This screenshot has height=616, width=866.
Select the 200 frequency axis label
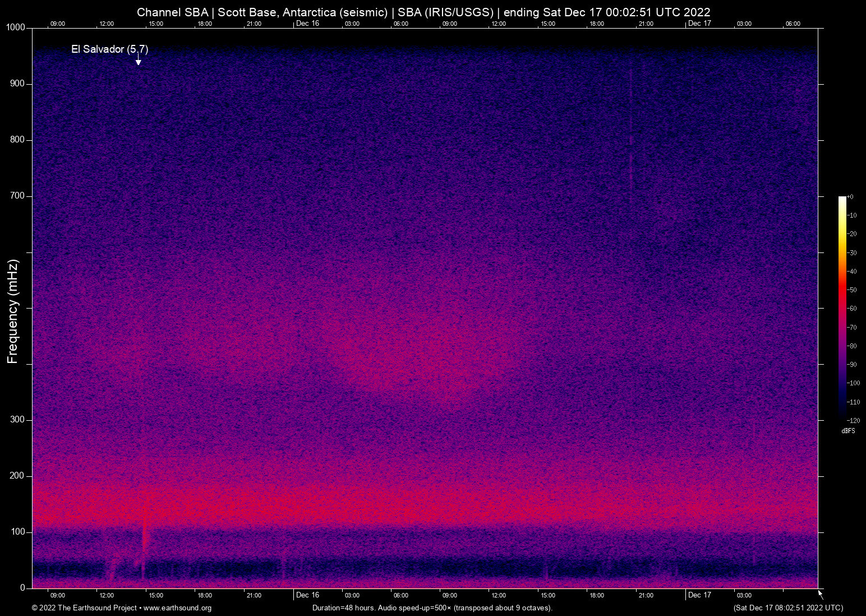(x=17, y=476)
